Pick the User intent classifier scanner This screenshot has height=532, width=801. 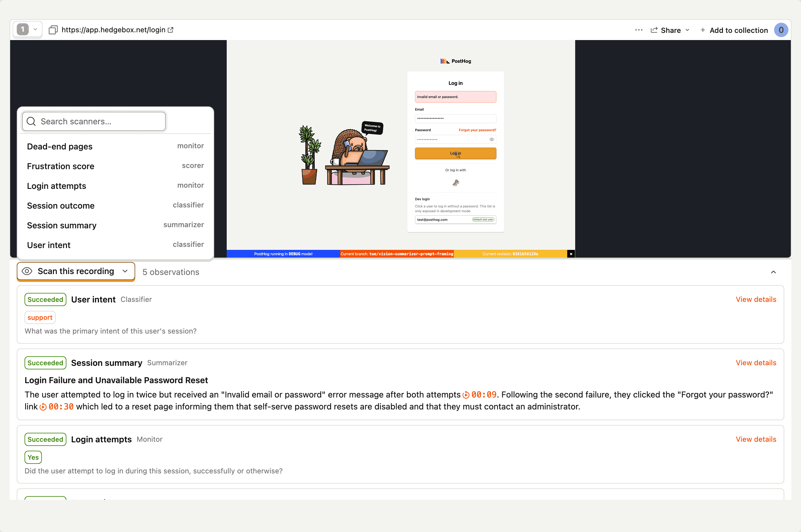[115, 244]
